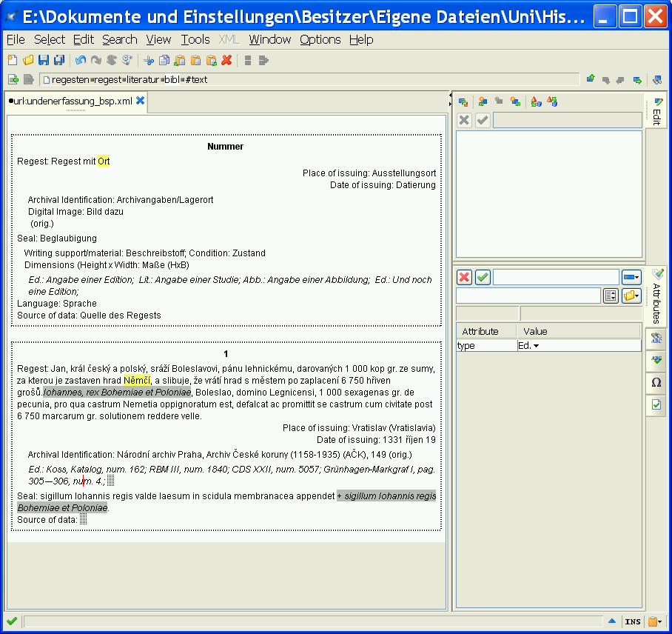Open the folder dropdown in Attributes panel
The width and height of the screenshot is (672, 634).
(631, 296)
